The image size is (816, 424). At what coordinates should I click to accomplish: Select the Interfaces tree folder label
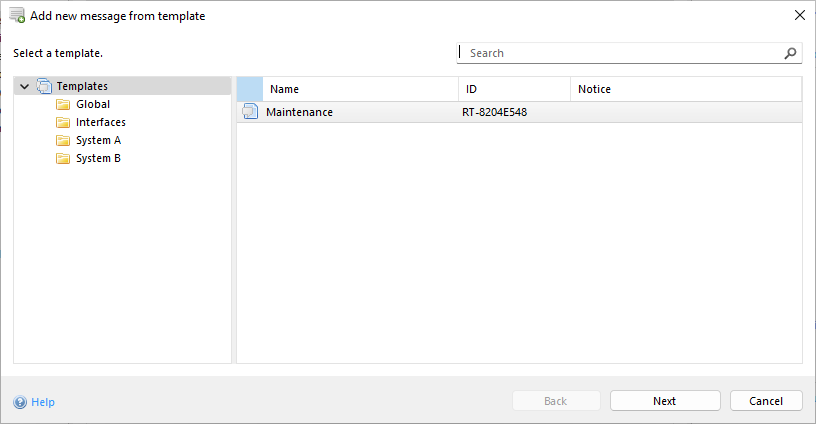pos(101,123)
